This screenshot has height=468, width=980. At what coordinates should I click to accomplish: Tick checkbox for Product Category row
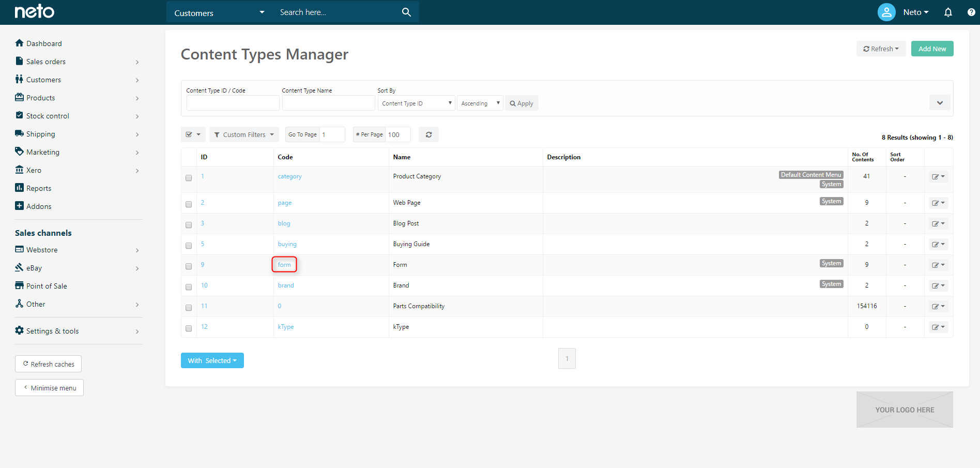(x=189, y=178)
